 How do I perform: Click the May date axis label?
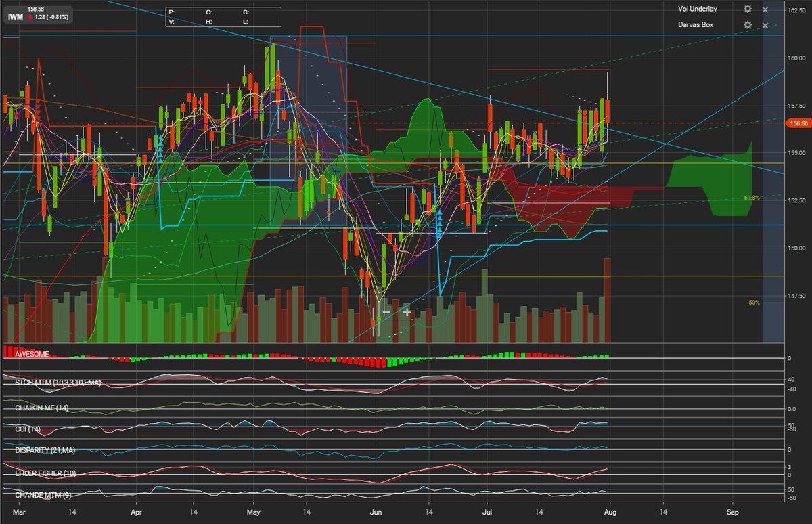[x=252, y=512]
